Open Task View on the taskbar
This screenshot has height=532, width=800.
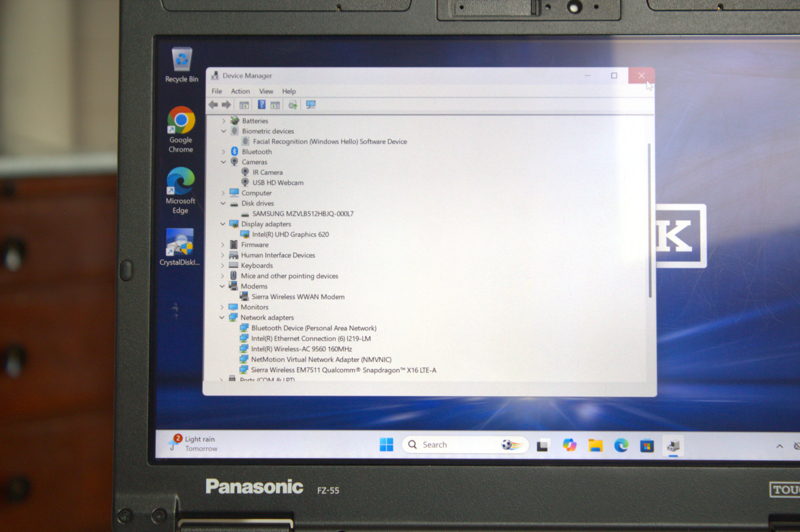click(543, 446)
